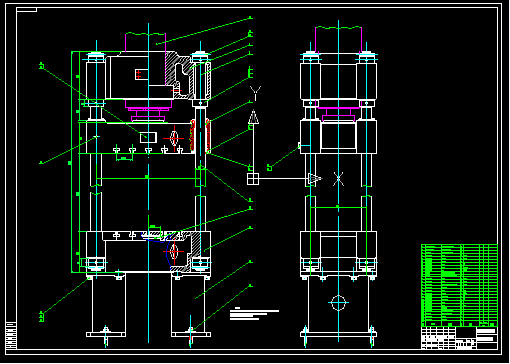Click the Y letter of UCS icon
Screen dimensions: 510x364
tap(255, 93)
